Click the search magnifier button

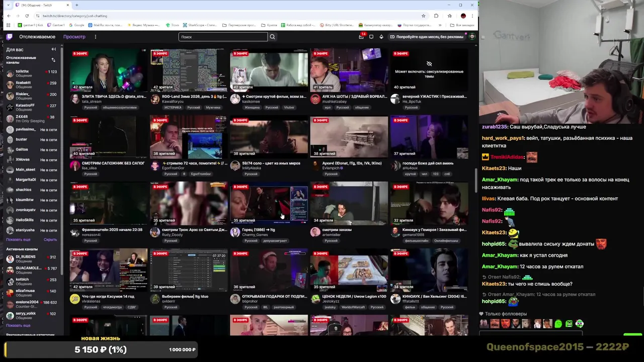[272, 37]
